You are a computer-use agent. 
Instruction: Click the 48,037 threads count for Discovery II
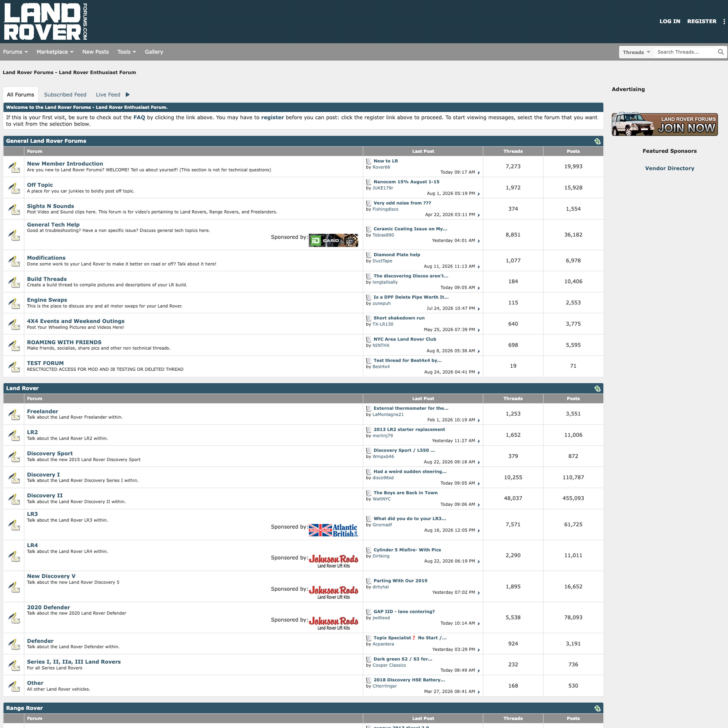pyautogui.click(x=513, y=498)
